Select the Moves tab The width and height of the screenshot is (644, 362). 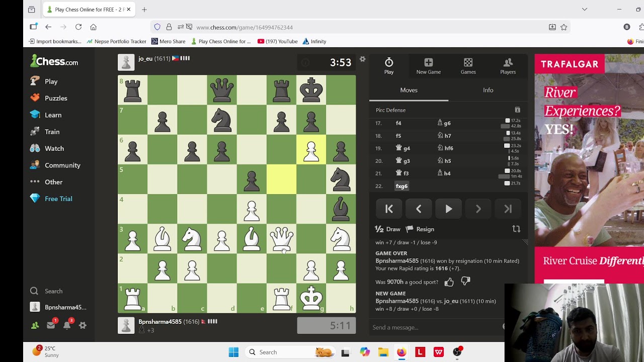pyautogui.click(x=409, y=90)
